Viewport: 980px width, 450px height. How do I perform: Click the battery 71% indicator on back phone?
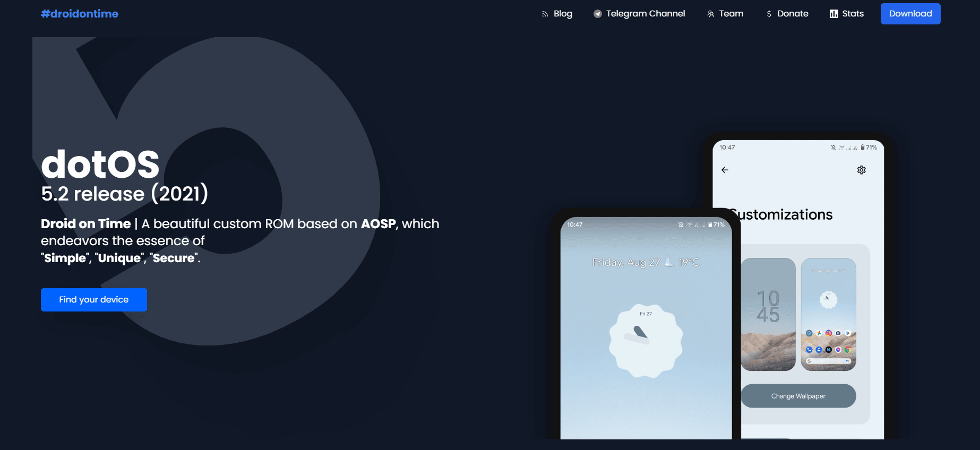(x=869, y=148)
